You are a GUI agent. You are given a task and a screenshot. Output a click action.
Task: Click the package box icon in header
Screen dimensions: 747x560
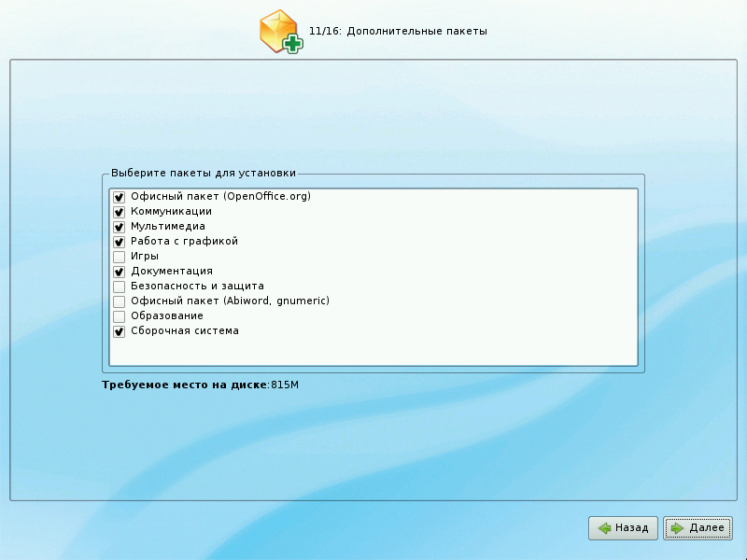280,33
